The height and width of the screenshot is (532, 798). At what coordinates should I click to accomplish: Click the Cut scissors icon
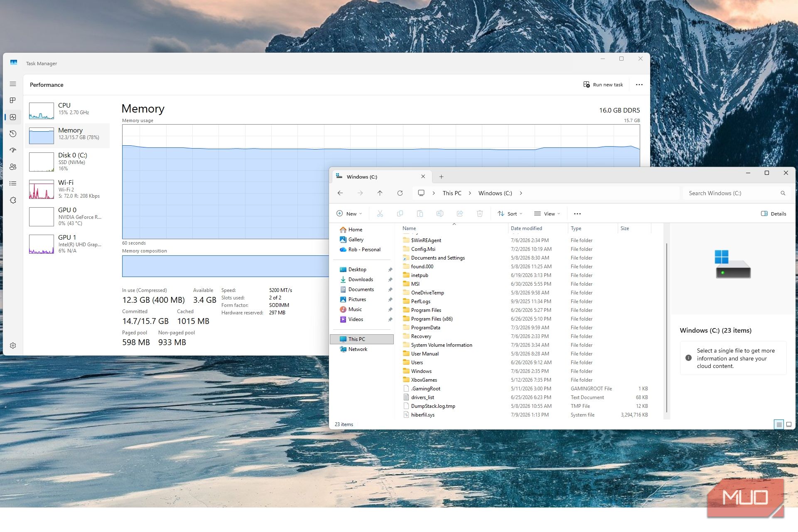[x=380, y=214]
